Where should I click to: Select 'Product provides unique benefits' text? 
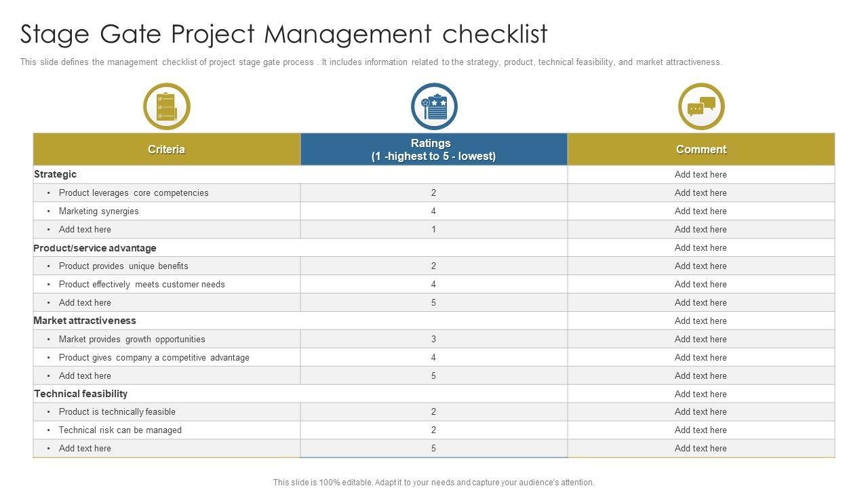tap(123, 266)
